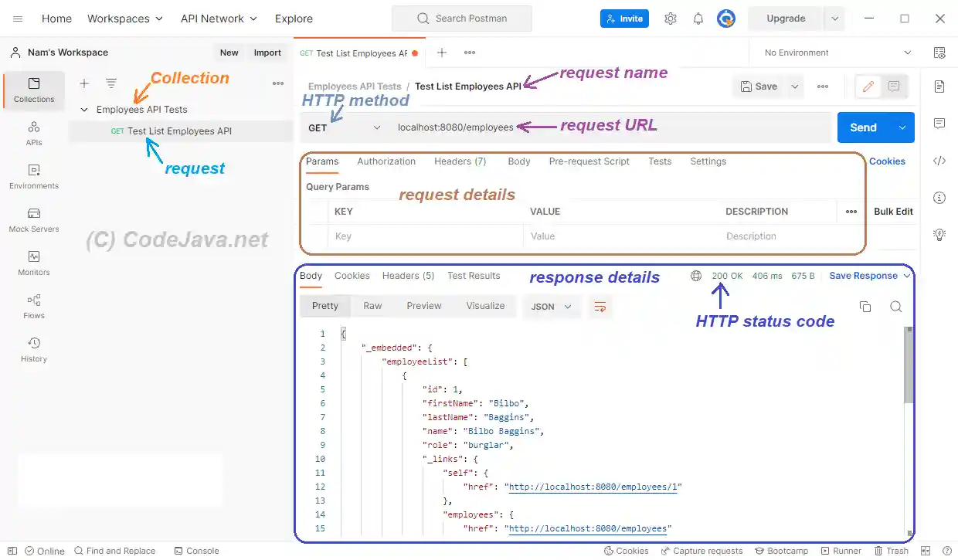
Task: Open the JSON response format dropdown
Action: [552, 307]
